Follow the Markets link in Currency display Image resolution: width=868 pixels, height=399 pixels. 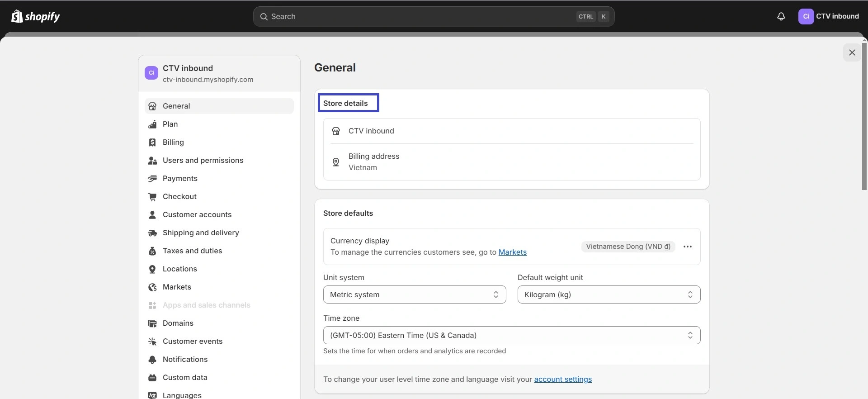(513, 252)
